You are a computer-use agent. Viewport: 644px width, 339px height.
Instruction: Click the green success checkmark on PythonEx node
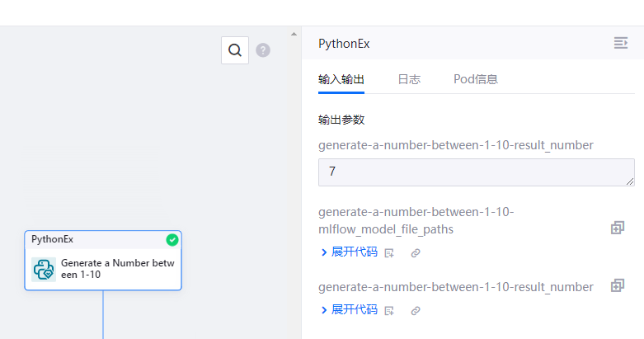172,240
